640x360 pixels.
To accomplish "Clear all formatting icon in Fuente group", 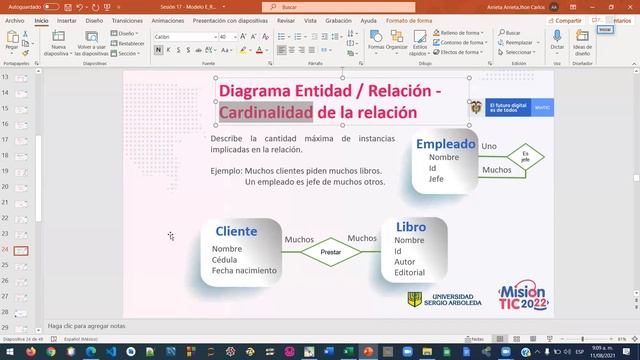I will tap(265, 37).
